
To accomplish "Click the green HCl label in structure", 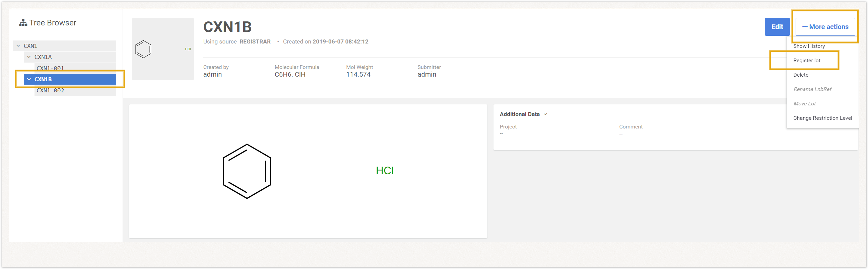I will pyautogui.click(x=385, y=171).
